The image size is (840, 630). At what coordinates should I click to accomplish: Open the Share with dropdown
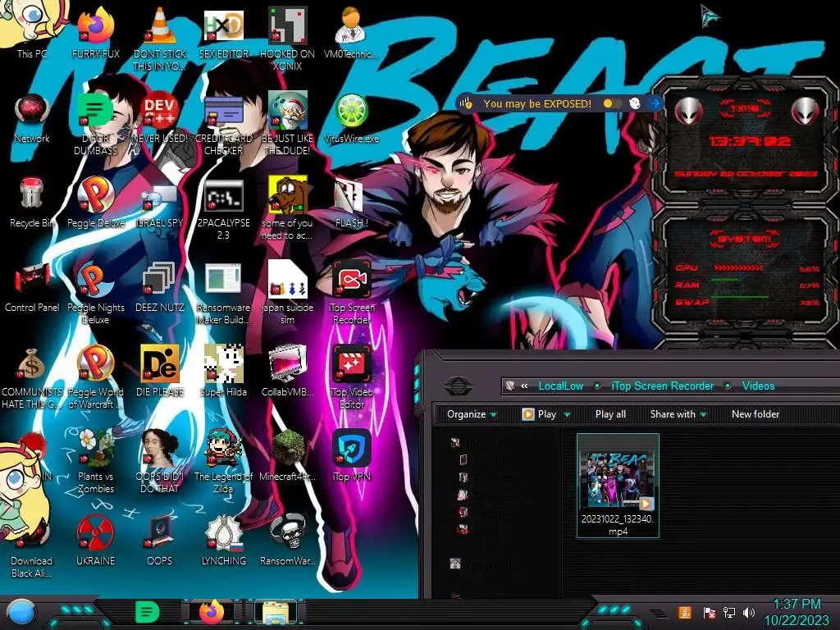(x=678, y=414)
